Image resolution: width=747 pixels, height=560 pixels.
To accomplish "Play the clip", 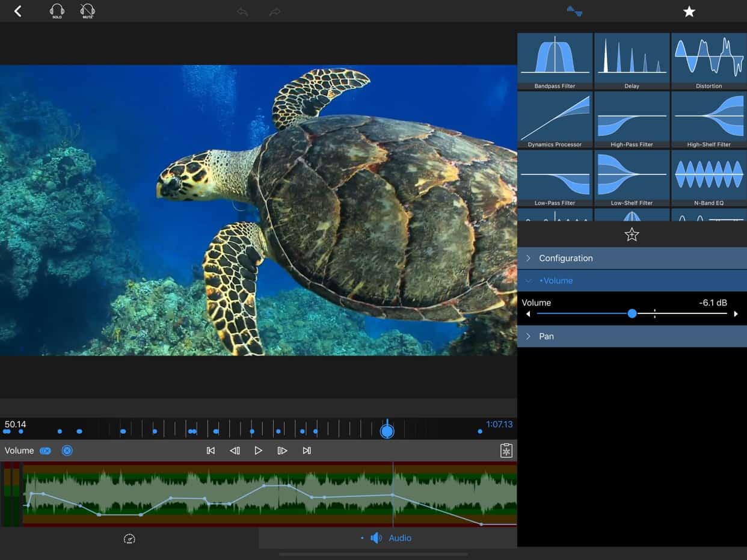I will click(259, 451).
